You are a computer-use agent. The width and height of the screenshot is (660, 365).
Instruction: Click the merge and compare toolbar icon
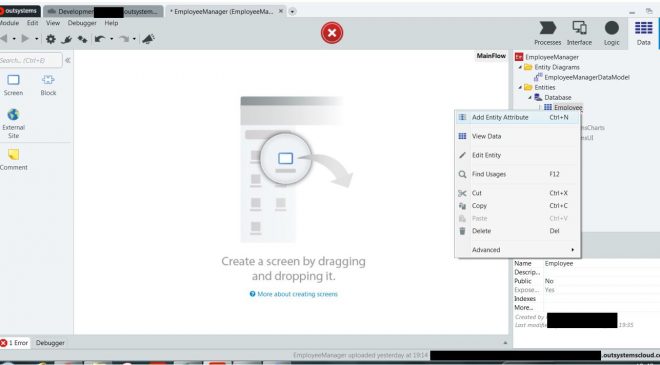[82, 40]
